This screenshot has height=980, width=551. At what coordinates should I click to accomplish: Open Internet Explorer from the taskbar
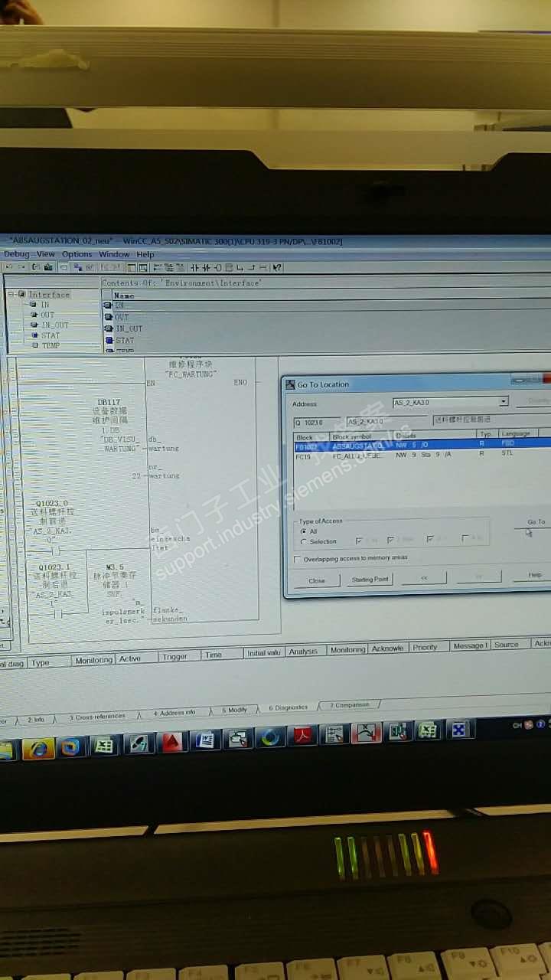point(37,748)
